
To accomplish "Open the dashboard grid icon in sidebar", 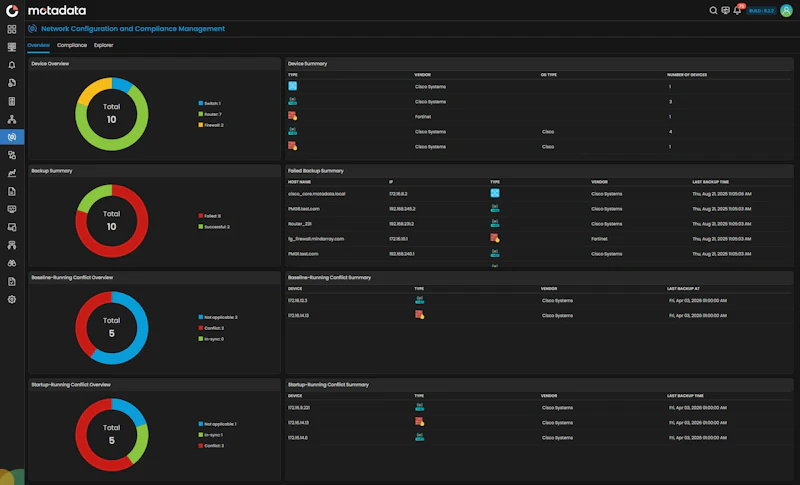I will (x=12, y=29).
